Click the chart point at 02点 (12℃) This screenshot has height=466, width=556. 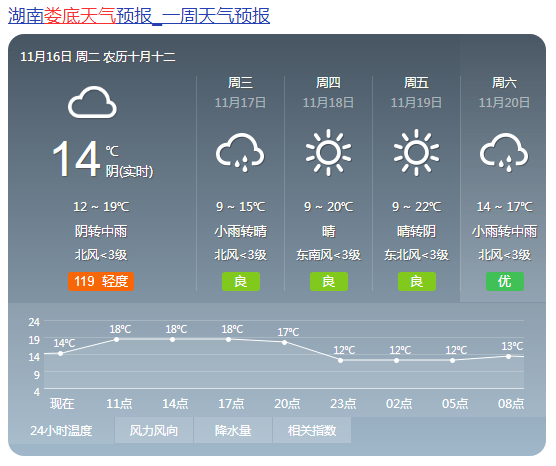(x=396, y=360)
